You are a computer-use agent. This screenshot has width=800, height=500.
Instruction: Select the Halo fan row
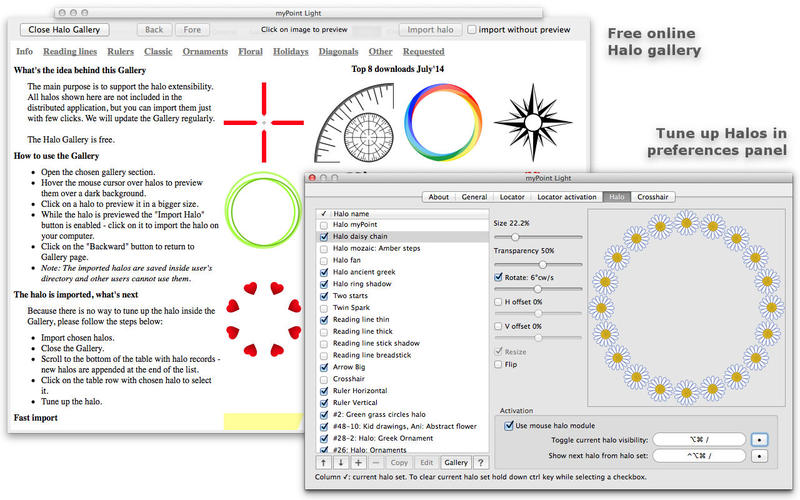(402, 260)
